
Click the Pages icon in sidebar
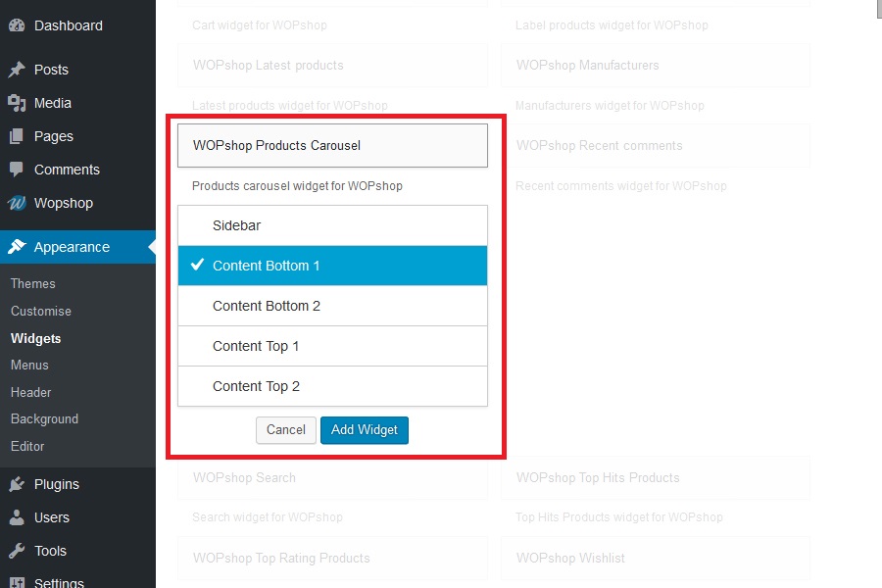click(x=17, y=136)
